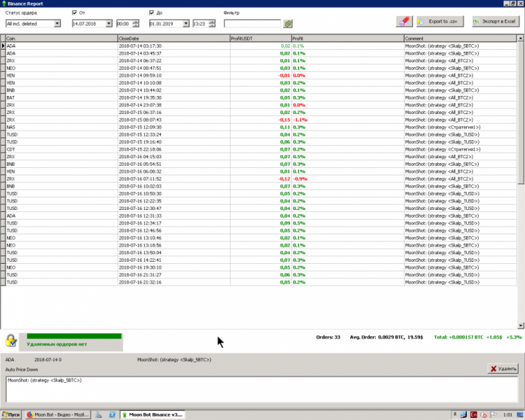Select NAS row closed 2018-07-15 12:09:30
The height and width of the screenshot is (420, 525).
[258, 127]
